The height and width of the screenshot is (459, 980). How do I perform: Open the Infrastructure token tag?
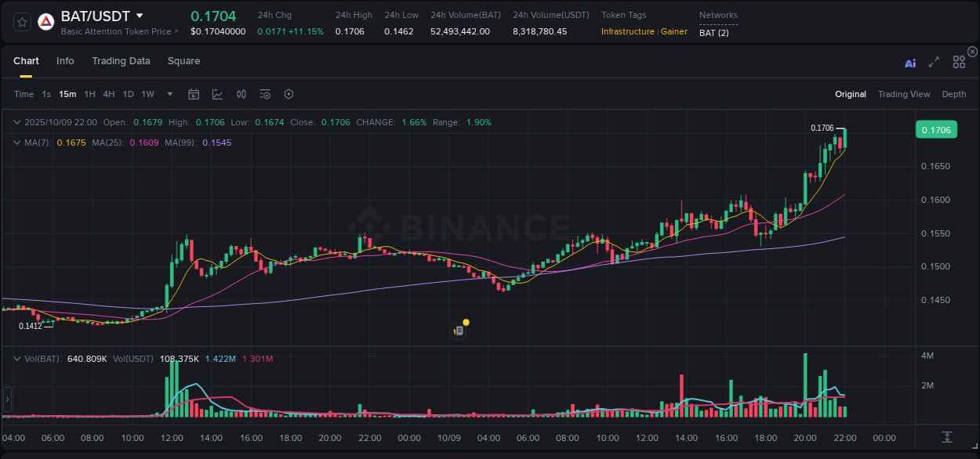pyautogui.click(x=628, y=32)
